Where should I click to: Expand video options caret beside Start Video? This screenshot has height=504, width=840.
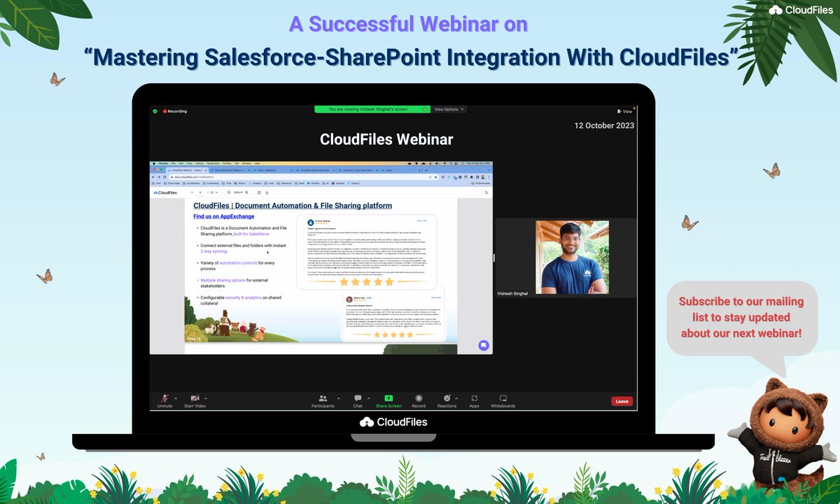point(206,398)
